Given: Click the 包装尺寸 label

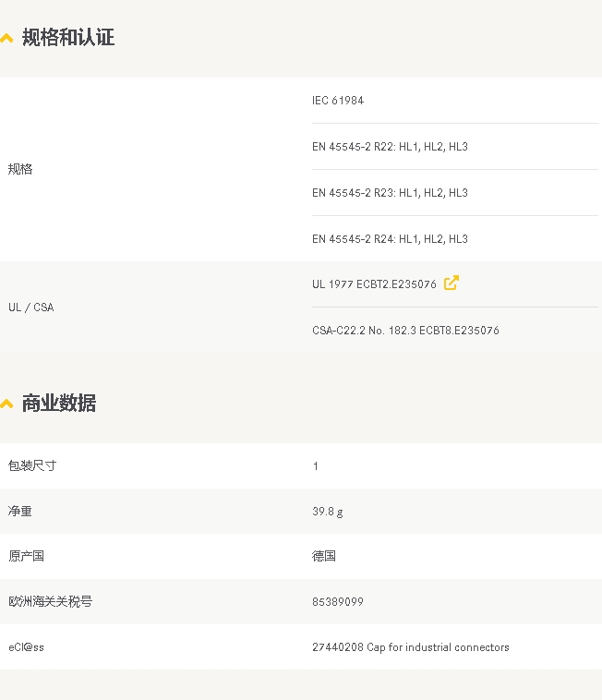Looking at the screenshot, I should coord(32,465).
